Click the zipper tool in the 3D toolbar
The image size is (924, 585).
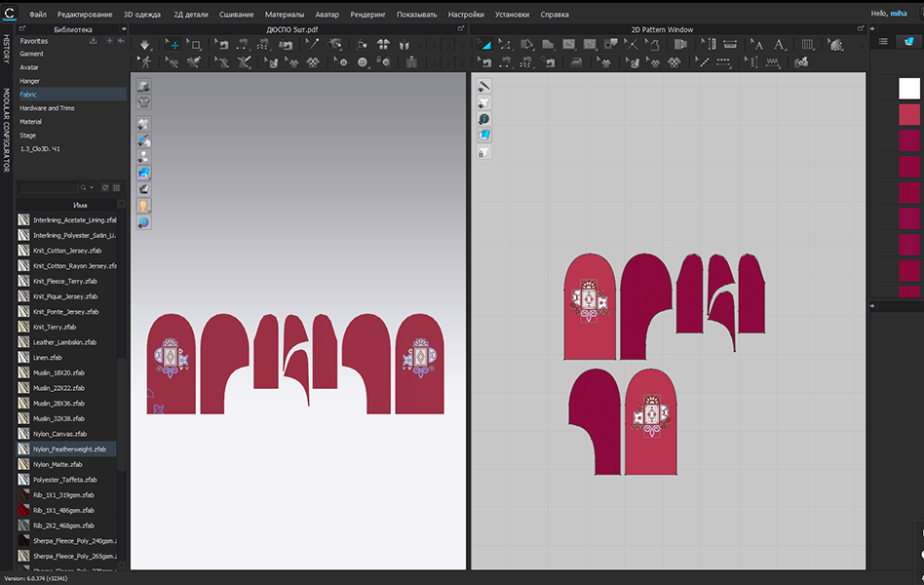tap(411, 62)
